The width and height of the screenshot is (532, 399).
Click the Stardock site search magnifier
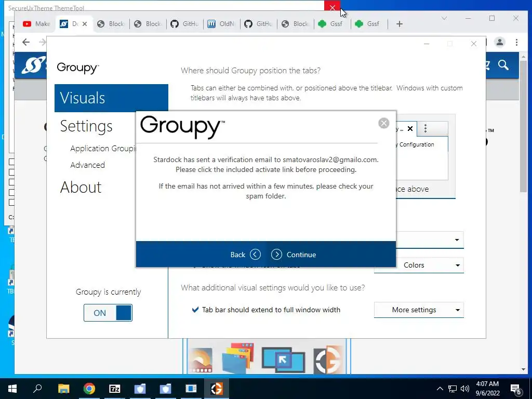click(x=503, y=65)
